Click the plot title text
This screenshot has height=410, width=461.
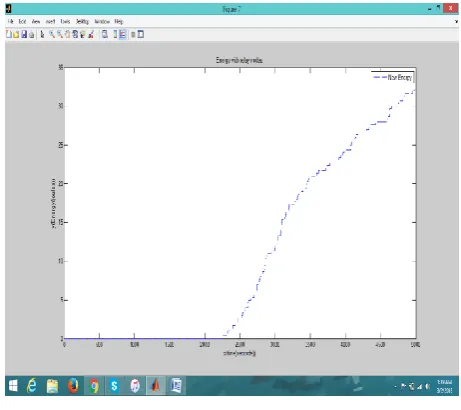pos(239,60)
